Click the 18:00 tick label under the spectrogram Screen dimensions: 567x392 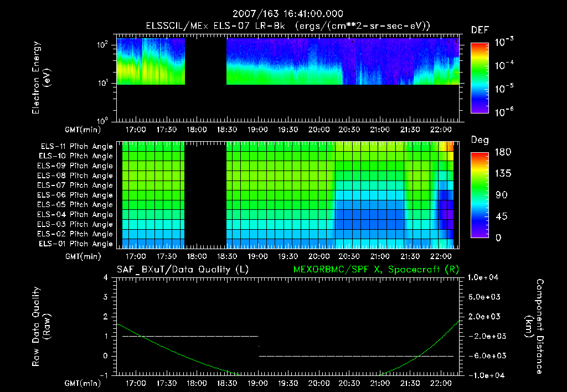coord(197,130)
